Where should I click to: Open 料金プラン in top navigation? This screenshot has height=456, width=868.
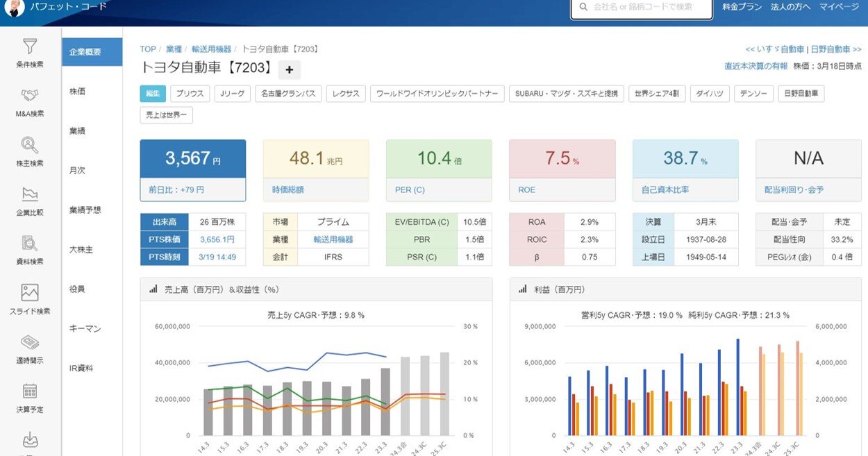click(x=742, y=7)
